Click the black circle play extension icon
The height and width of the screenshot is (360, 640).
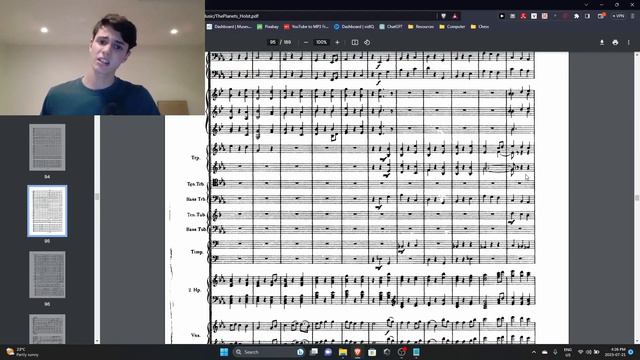pos(502,16)
